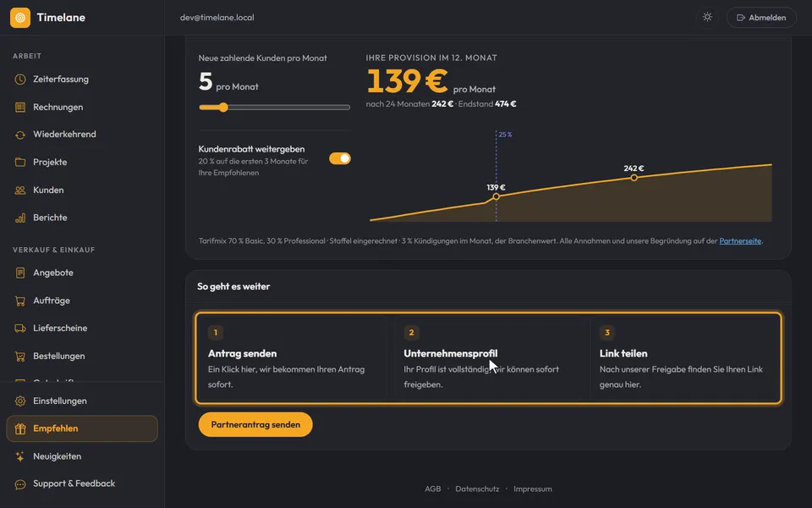Open Rechnungen via its invoice icon

pyautogui.click(x=20, y=108)
